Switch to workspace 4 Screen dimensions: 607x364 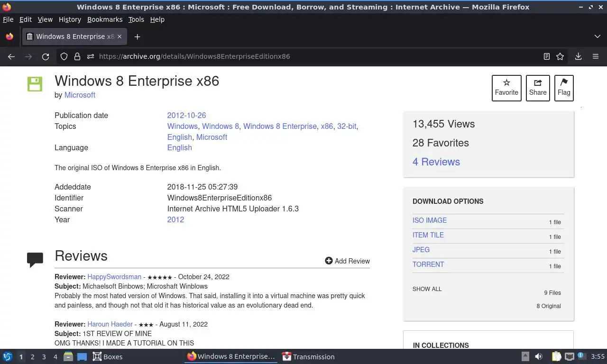pyautogui.click(x=55, y=357)
